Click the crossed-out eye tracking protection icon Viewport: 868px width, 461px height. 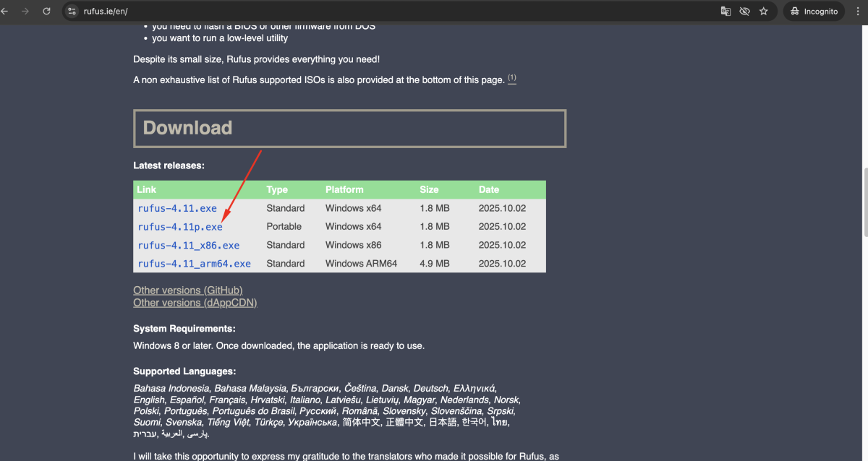point(744,12)
